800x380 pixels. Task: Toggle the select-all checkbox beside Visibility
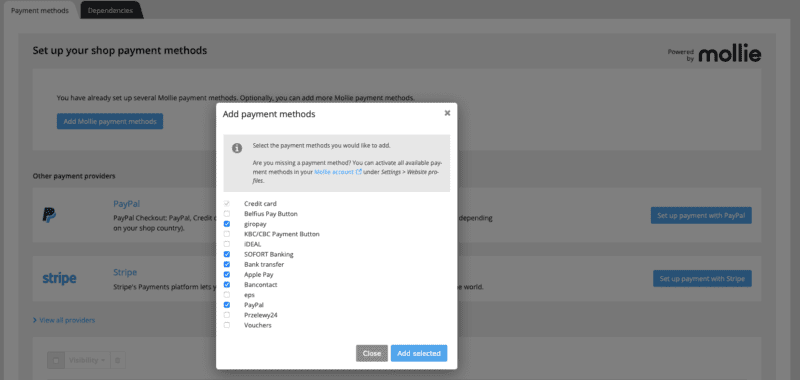pos(56,360)
